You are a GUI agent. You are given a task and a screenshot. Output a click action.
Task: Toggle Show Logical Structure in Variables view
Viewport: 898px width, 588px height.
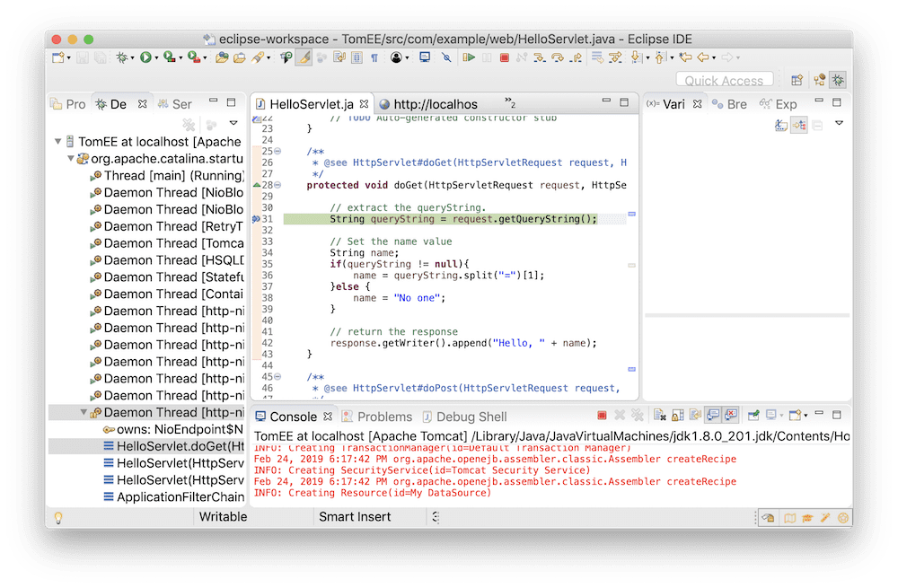tap(799, 125)
